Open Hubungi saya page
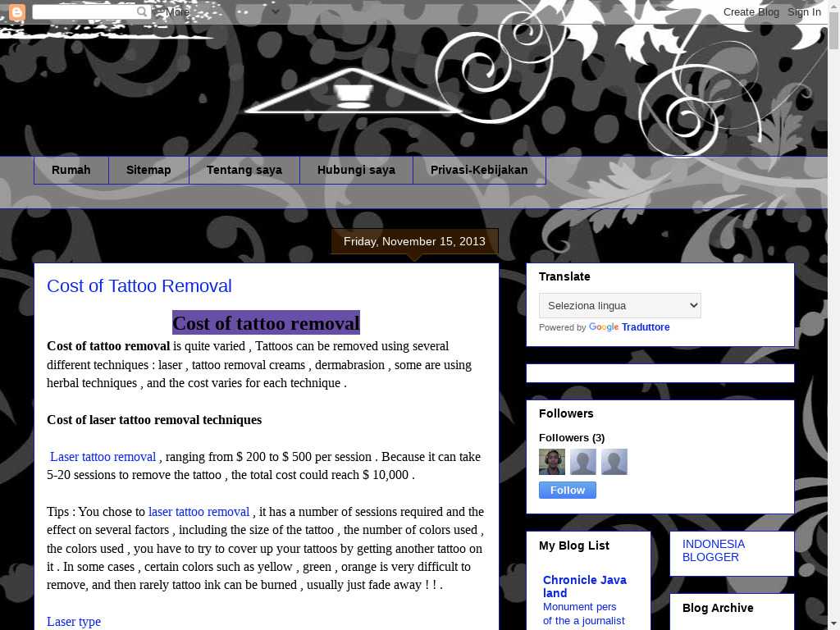Image resolution: width=840 pixels, height=630 pixels. (x=356, y=171)
